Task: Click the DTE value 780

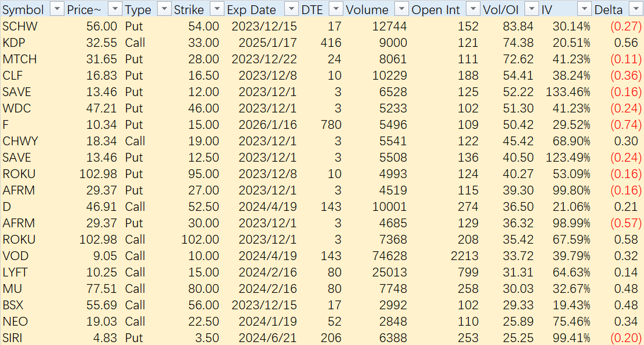Action: (x=332, y=125)
